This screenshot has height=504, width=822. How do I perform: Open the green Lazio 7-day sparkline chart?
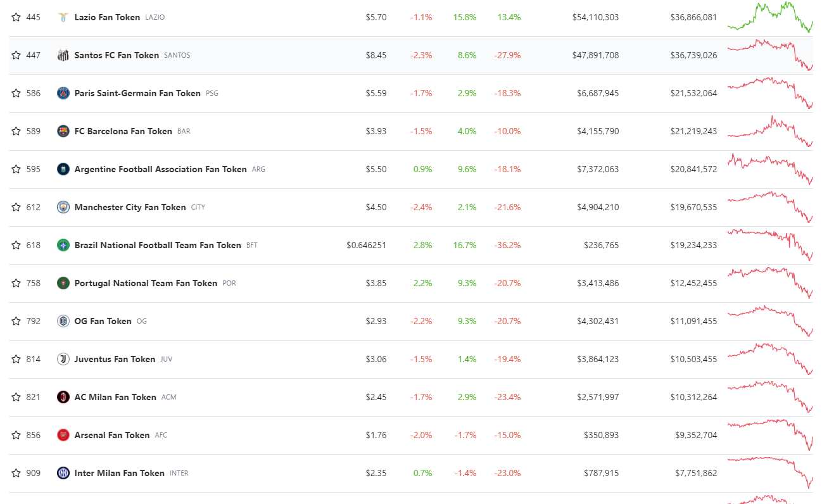coord(770,17)
